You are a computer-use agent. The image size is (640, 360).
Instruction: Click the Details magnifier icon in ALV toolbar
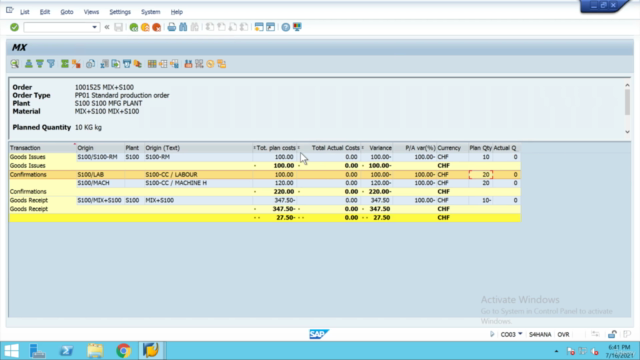point(15,64)
